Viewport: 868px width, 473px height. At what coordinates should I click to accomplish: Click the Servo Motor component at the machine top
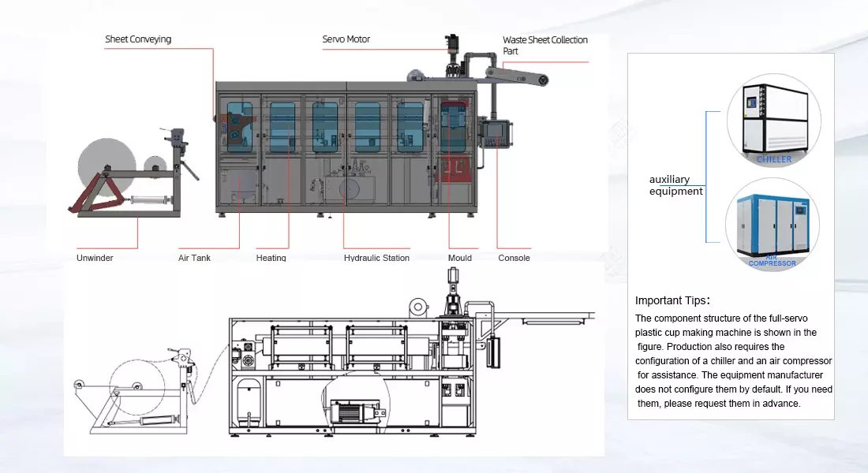pyautogui.click(x=452, y=47)
